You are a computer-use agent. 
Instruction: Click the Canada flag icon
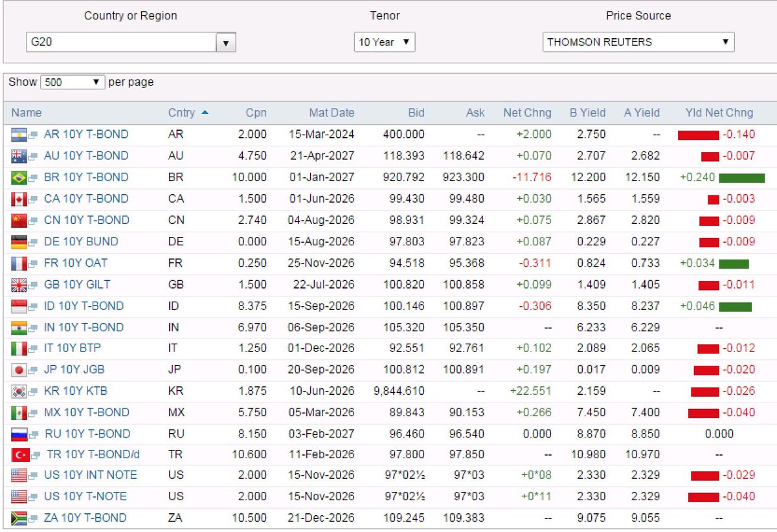pos(19,199)
